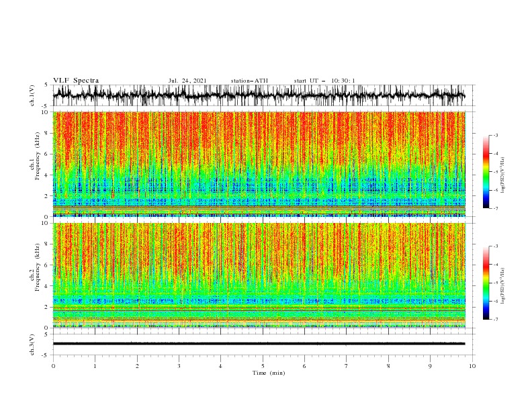Click the "4" kHz tick of ch.1 spectrogram
Screen dimensions: 532x411
46,175
